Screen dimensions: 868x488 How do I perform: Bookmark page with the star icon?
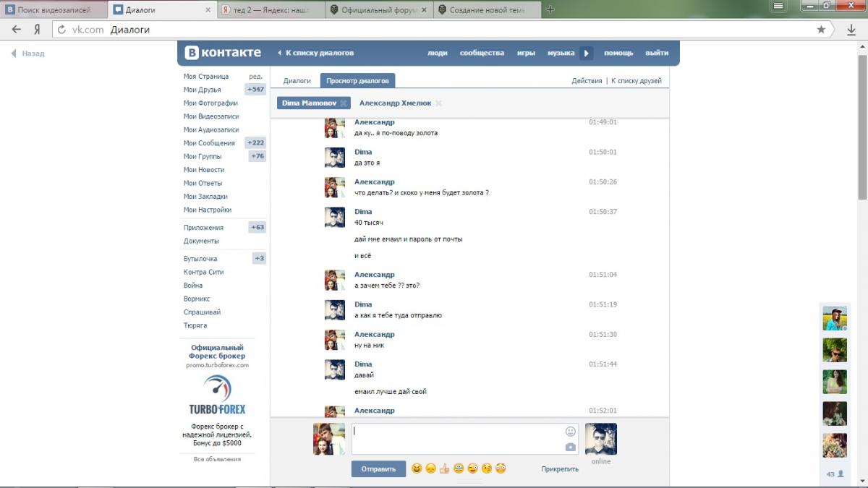pyautogui.click(x=821, y=30)
